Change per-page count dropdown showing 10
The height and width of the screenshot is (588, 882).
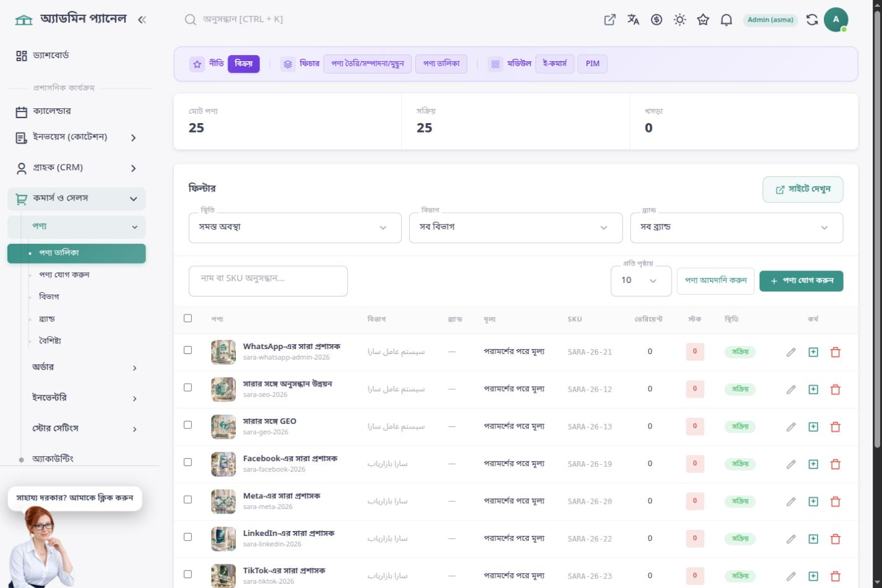click(641, 280)
